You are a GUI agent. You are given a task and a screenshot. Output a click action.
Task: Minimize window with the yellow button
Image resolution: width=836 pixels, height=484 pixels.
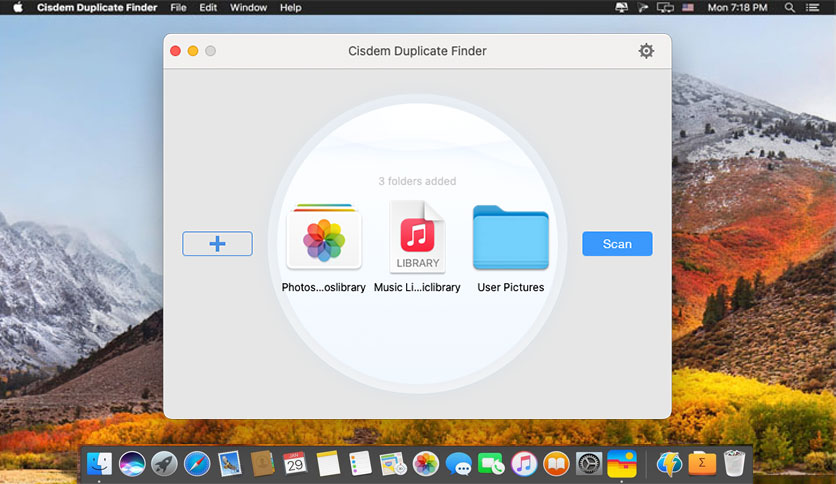(x=193, y=51)
